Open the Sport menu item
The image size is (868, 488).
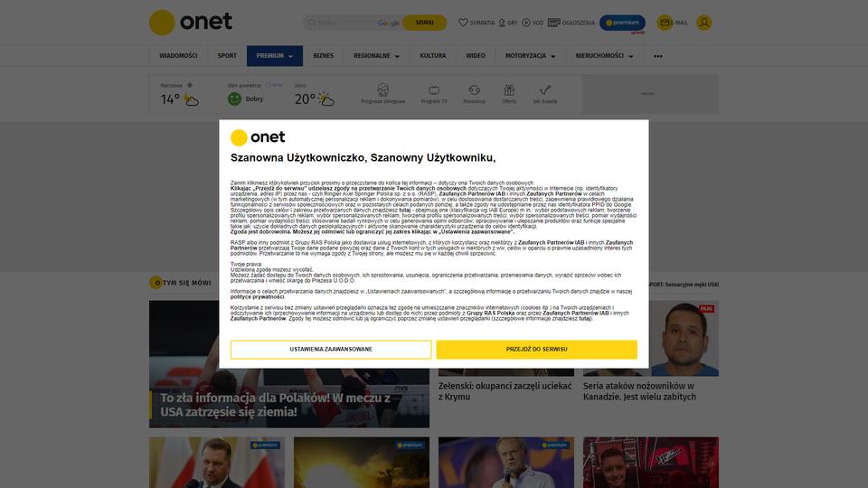click(x=227, y=56)
